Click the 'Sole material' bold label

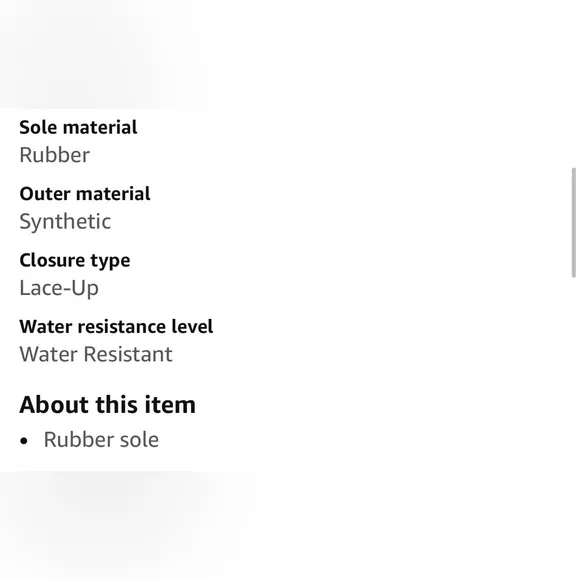78,128
